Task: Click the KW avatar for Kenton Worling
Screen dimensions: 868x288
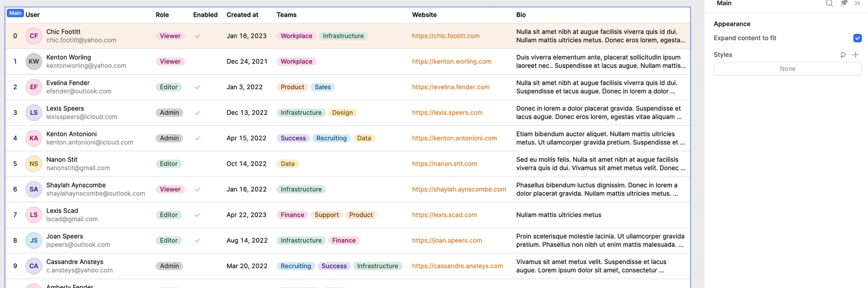Action: (x=34, y=62)
